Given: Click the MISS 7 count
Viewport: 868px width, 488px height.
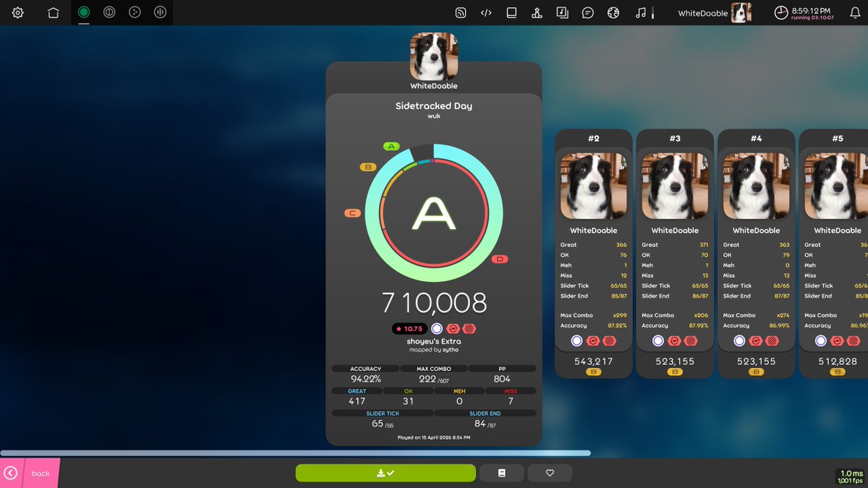Looking at the screenshot, I should 511,396.
